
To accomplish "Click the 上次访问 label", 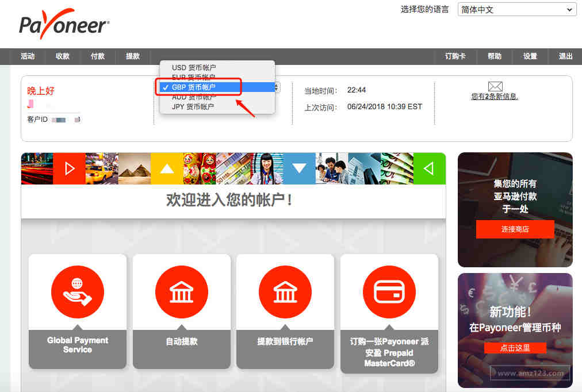I will pyautogui.click(x=321, y=107).
